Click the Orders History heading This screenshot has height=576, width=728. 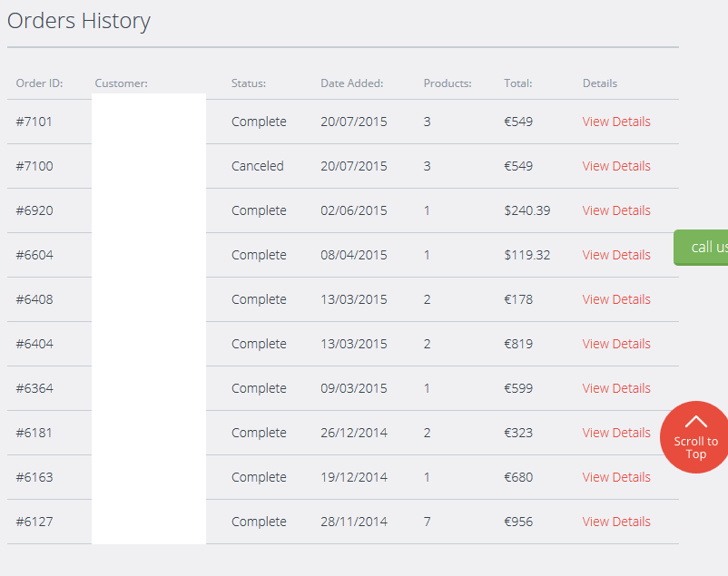pos(79,21)
